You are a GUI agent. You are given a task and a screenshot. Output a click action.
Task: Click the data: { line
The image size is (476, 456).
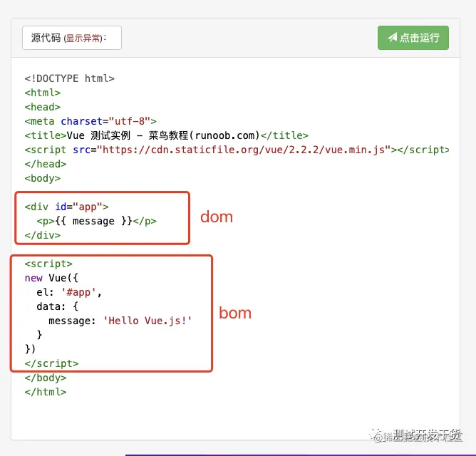point(58,306)
